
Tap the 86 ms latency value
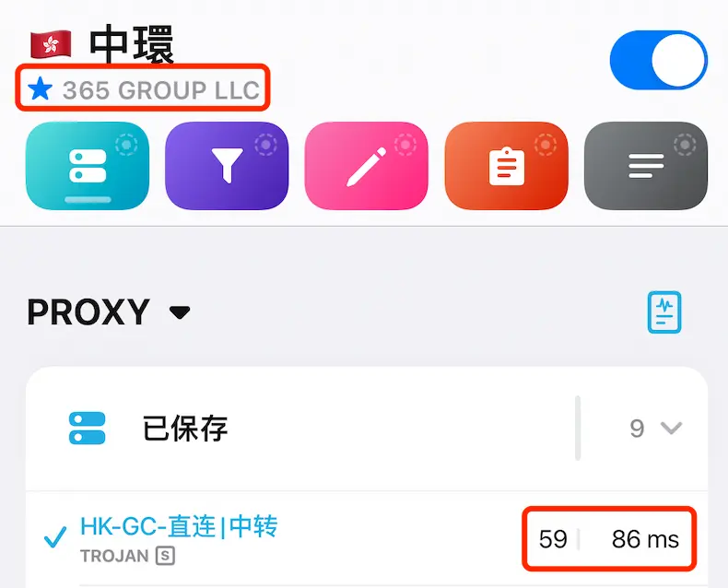[x=645, y=539]
